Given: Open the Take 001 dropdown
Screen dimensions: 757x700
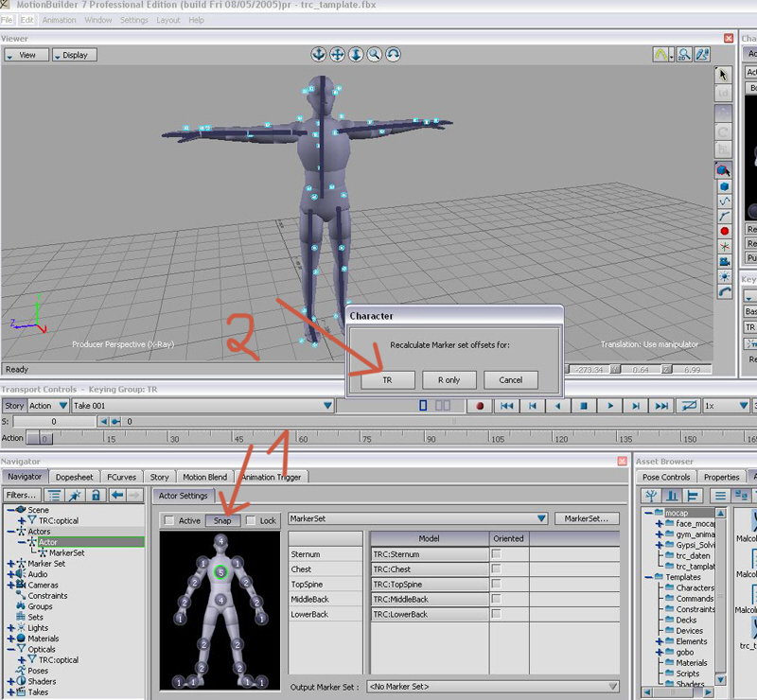Looking at the screenshot, I should click(327, 406).
